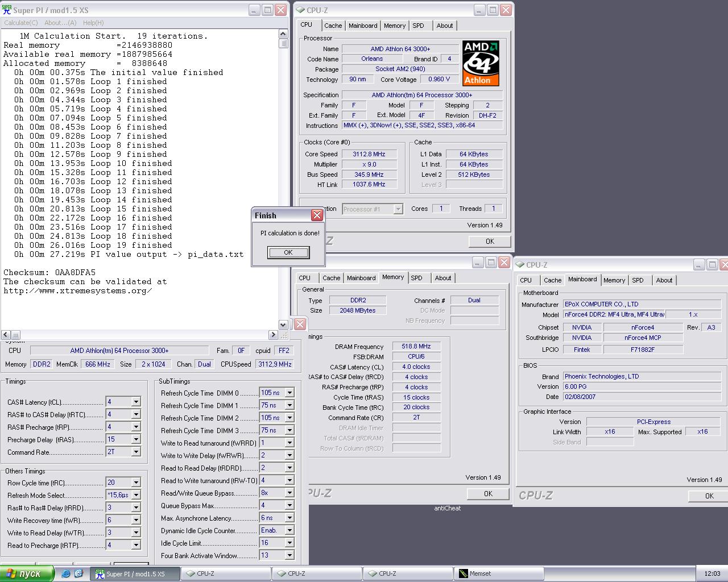Image resolution: width=728 pixels, height=582 pixels.
Task: Open Help(H) menu in Super PI
Action: pyautogui.click(x=93, y=23)
